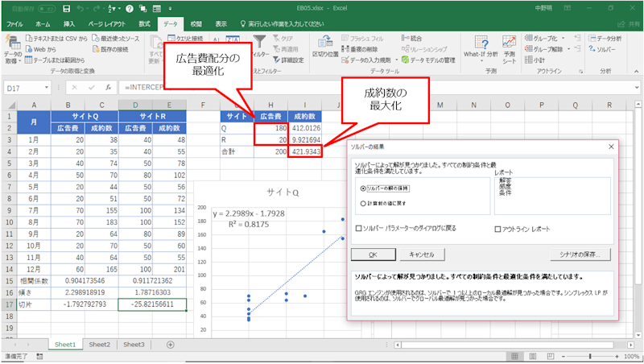Collapse the ribbon with the chevron

(x=636, y=71)
